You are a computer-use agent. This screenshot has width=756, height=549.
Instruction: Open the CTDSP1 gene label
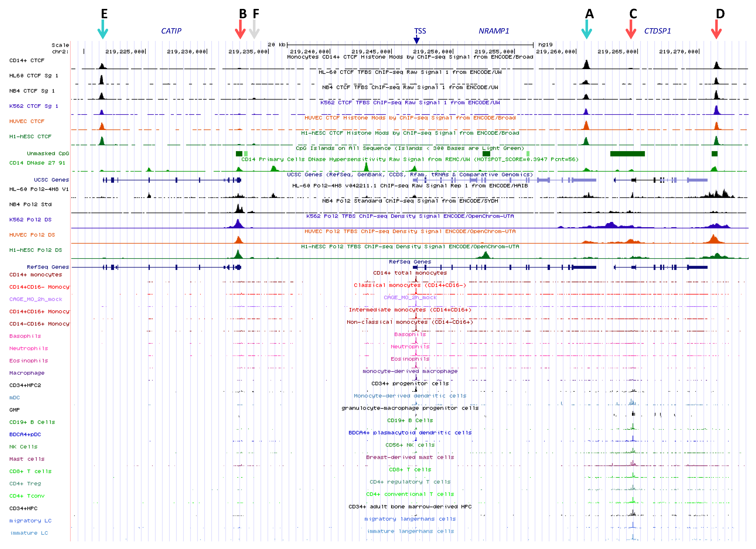coord(657,31)
